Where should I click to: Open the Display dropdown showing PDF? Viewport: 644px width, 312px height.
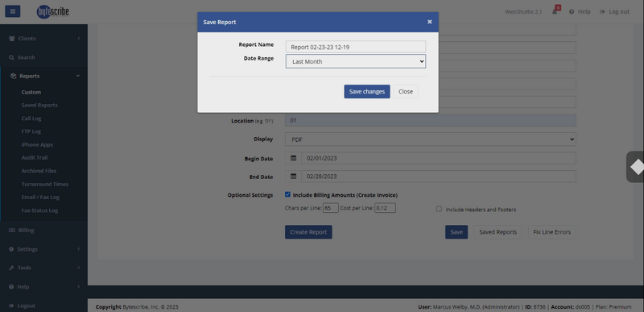(431, 139)
